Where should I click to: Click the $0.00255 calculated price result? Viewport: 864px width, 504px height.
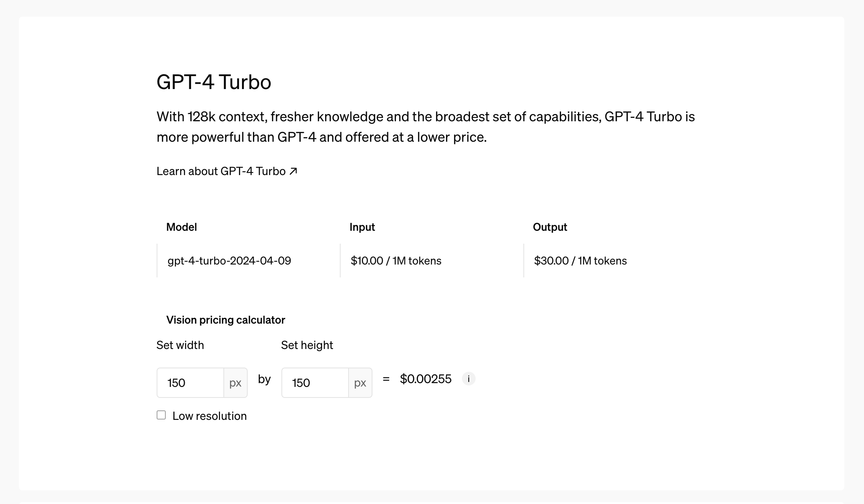[426, 379]
